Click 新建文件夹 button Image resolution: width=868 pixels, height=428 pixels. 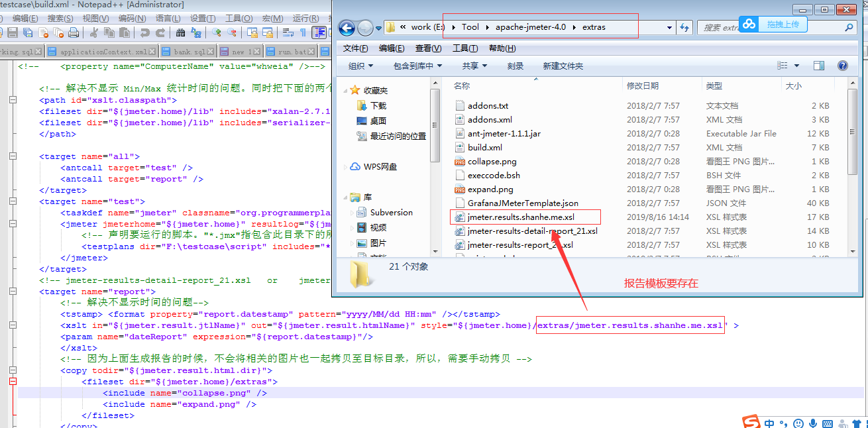pyautogui.click(x=563, y=66)
